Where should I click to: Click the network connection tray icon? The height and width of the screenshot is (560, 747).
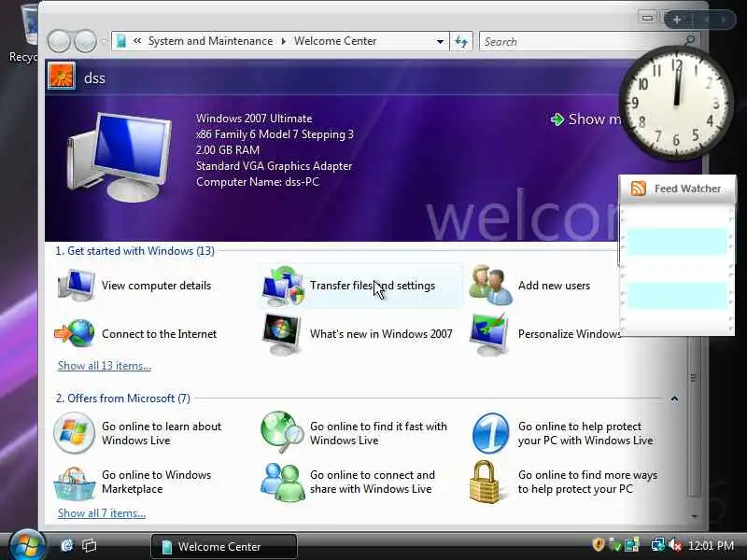tap(658, 545)
